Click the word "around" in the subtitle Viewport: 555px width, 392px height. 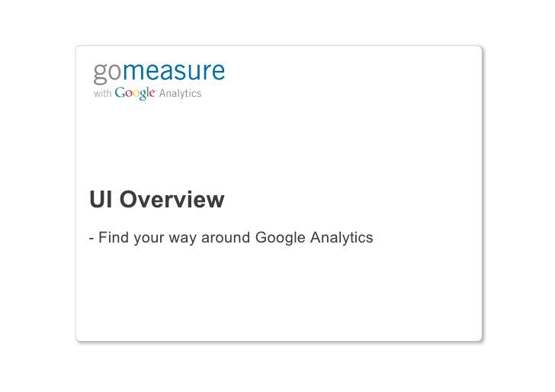[226, 238]
